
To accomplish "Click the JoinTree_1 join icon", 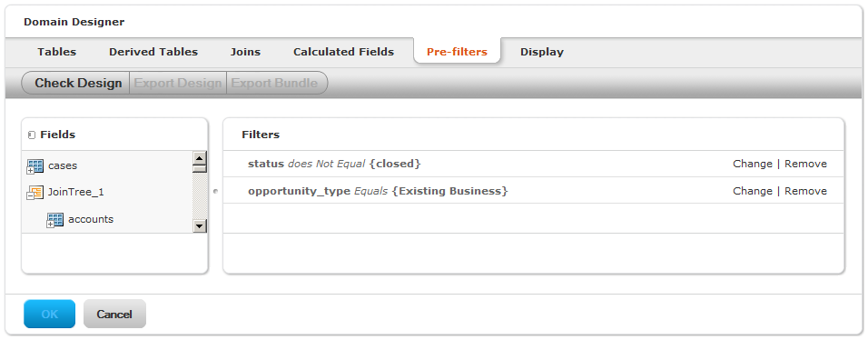I will pos(35,193).
